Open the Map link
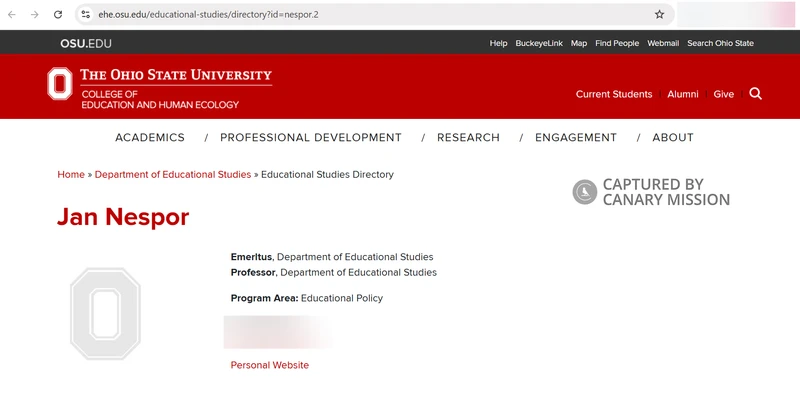The image size is (800, 404). (579, 43)
